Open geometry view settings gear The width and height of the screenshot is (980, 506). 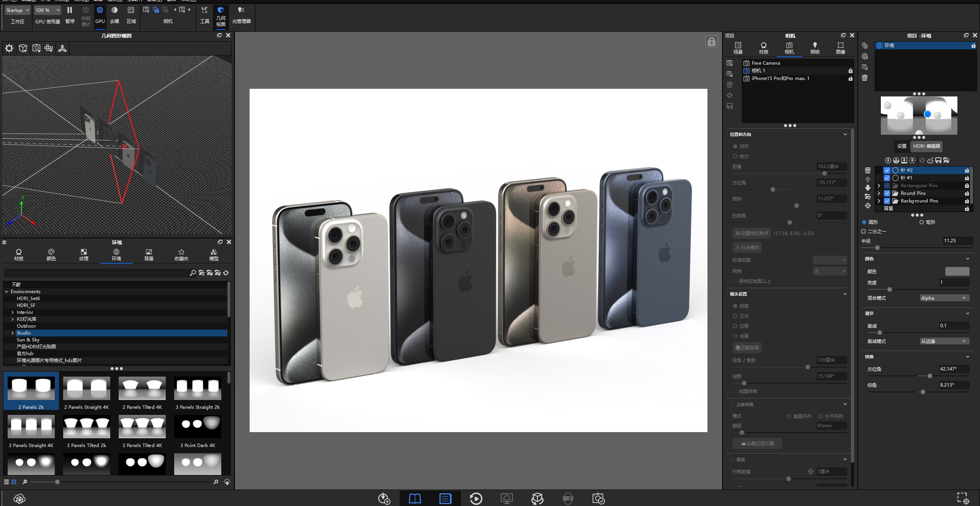tap(9, 48)
